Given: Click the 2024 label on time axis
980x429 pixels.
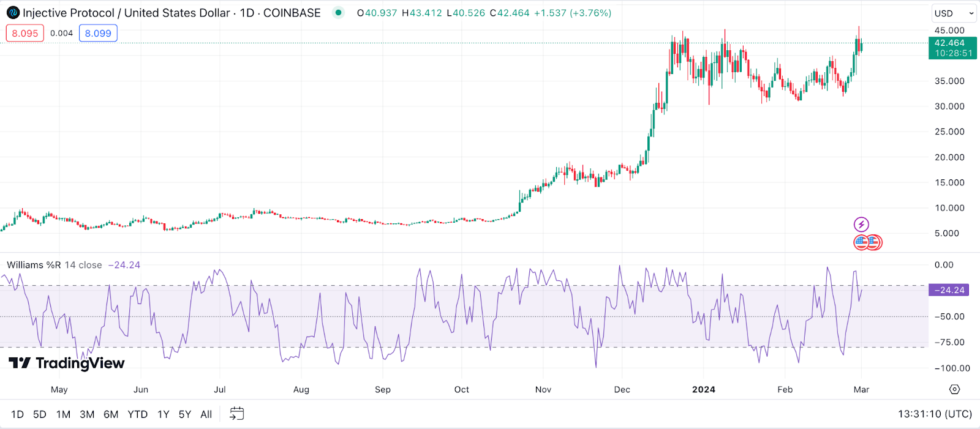Looking at the screenshot, I should (704, 389).
